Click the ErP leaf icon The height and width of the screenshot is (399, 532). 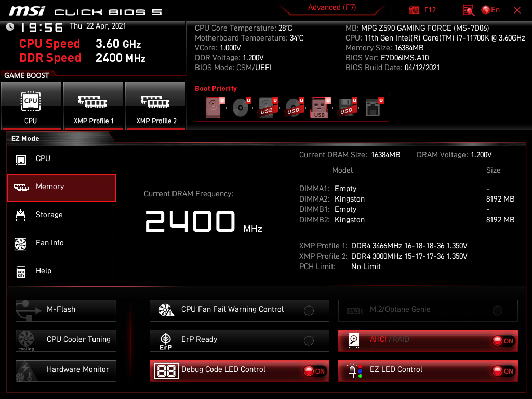(166, 341)
